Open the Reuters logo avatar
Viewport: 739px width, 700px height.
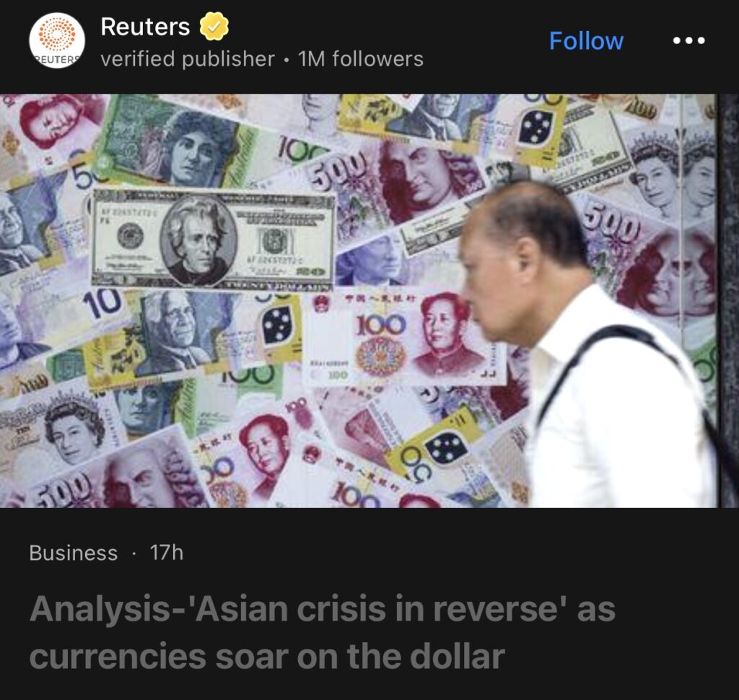57,40
